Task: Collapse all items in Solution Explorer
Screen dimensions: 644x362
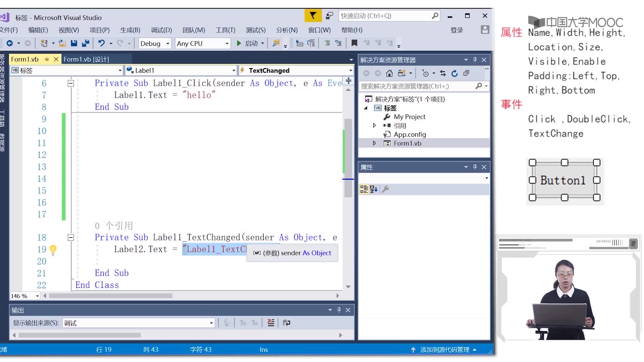Action: point(466,73)
